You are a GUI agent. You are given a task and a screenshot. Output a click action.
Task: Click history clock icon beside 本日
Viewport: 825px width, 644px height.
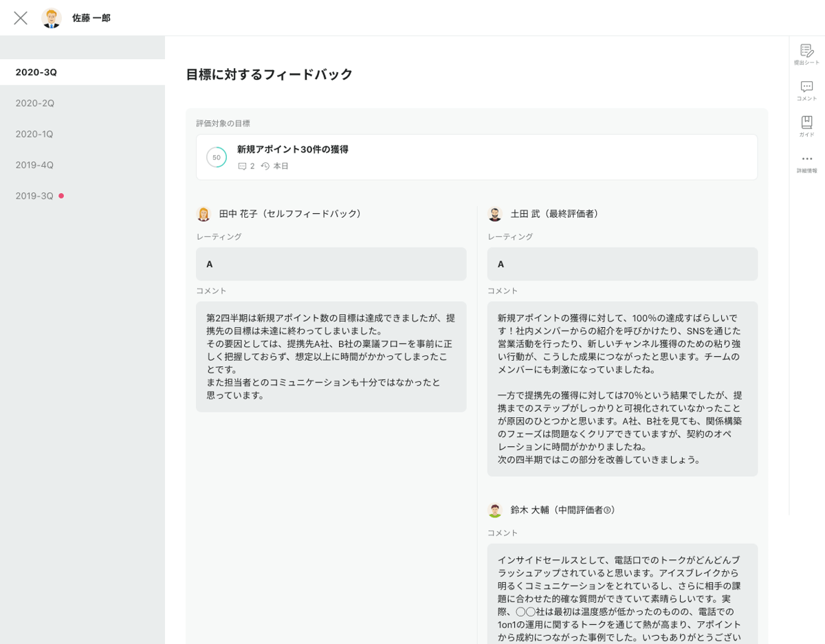(265, 166)
